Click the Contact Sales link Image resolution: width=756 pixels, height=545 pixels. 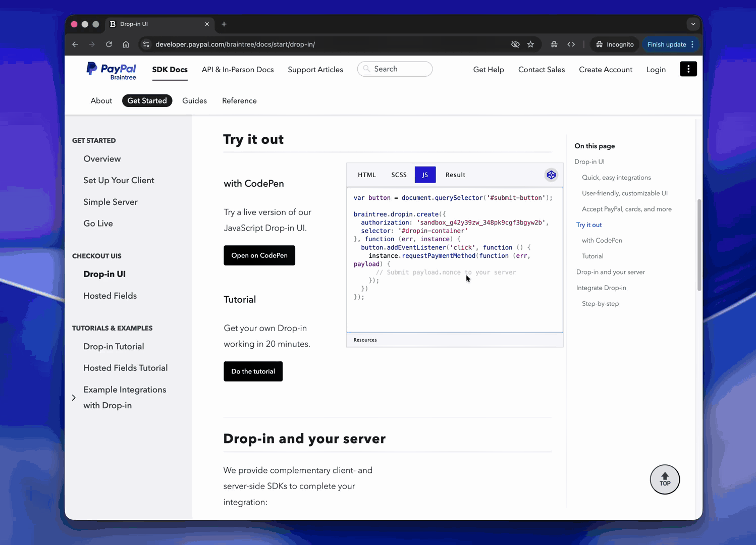tap(542, 70)
